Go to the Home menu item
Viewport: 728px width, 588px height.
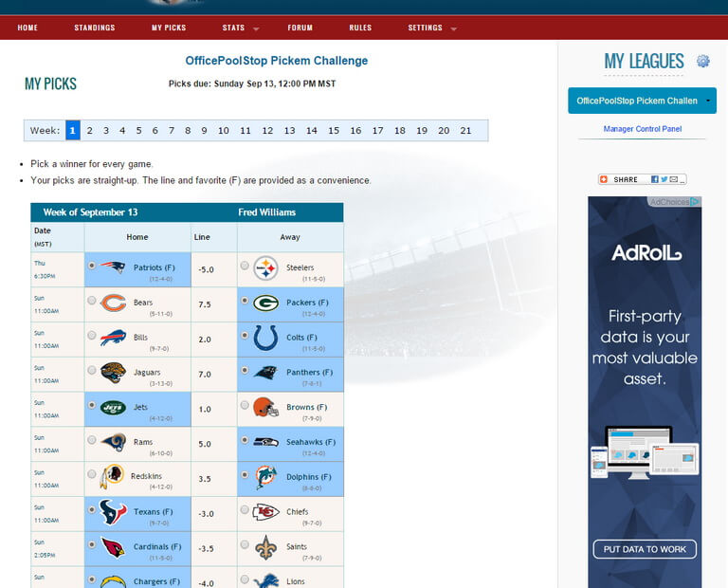(27, 28)
